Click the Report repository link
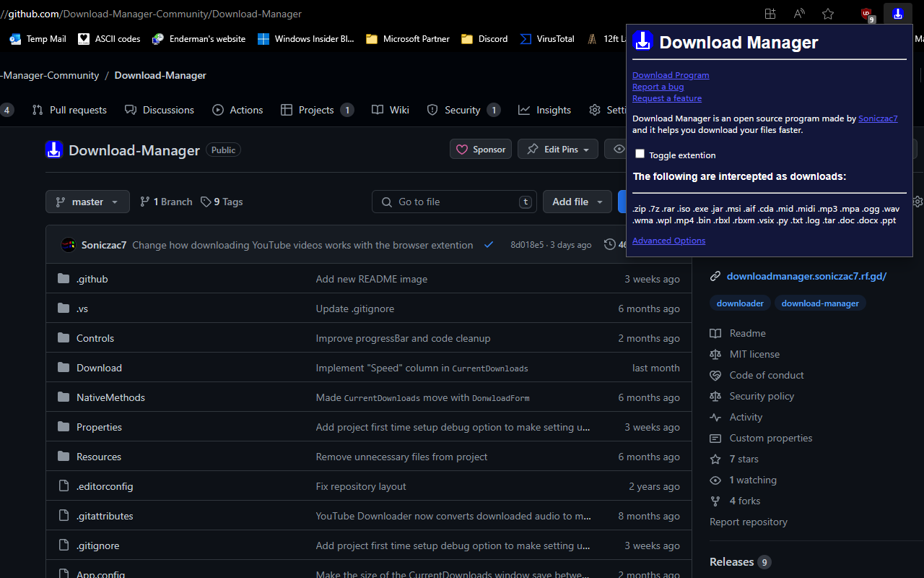The width and height of the screenshot is (924, 578). coord(749,522)
